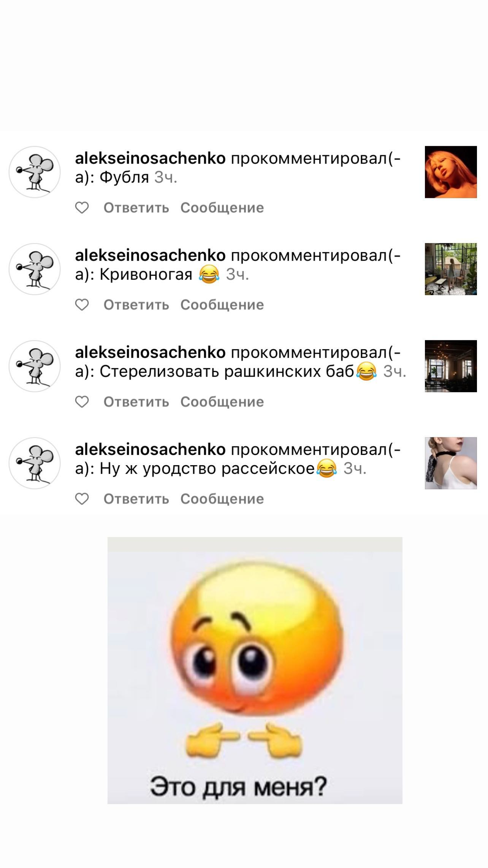Tap heart on 'Ну ж уродство рассейское' comment

tap(82, 499)
